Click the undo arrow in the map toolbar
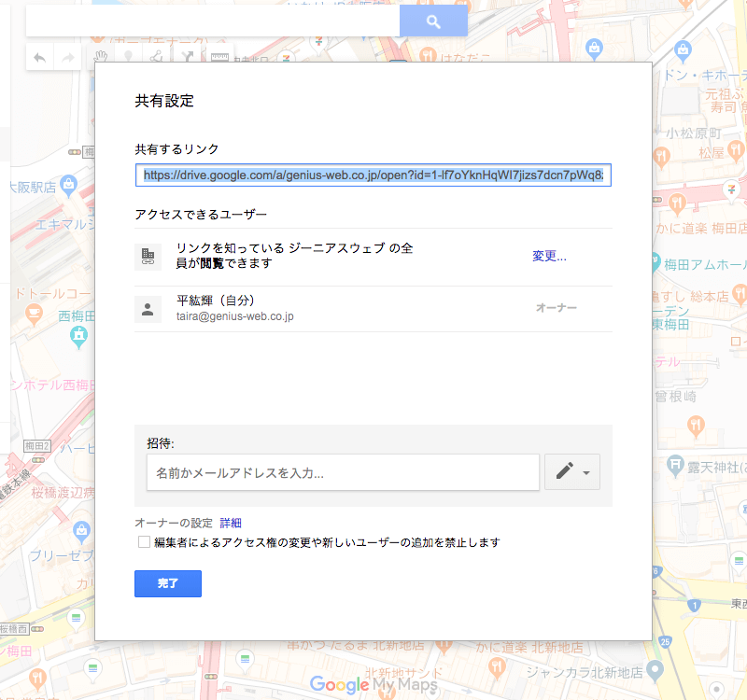Viewport: 747px width, 700px height. pyautogui.click(x=39, y=58)
